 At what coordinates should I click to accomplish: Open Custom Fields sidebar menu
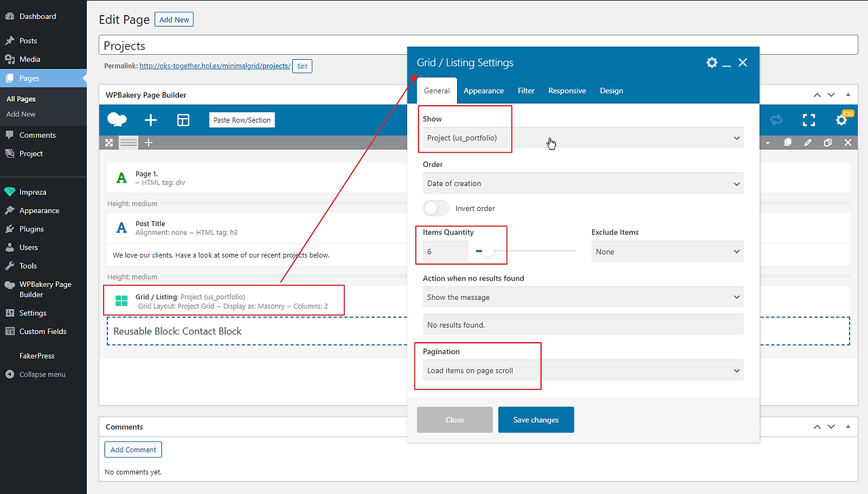pyautogui.click(x=43, y=331)
